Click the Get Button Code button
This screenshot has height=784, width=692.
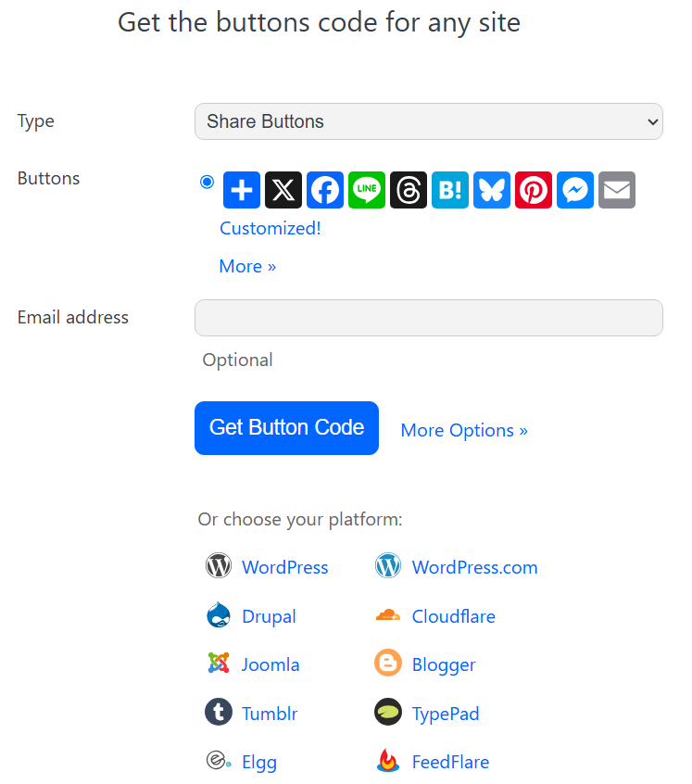(x=286, y=428)
